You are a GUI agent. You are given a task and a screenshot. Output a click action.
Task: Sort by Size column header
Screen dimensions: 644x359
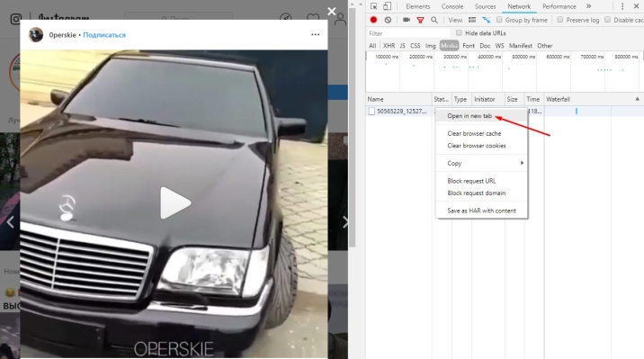pyautogui.click(x=514, y=99)
